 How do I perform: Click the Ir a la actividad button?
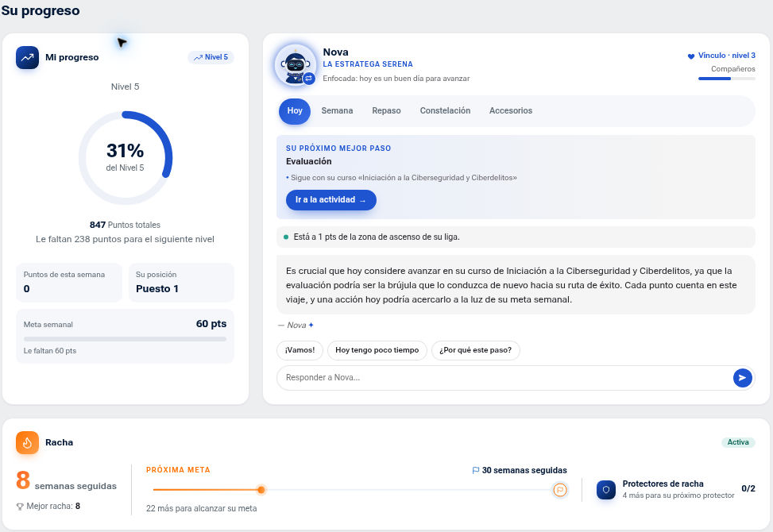(331, 200)
